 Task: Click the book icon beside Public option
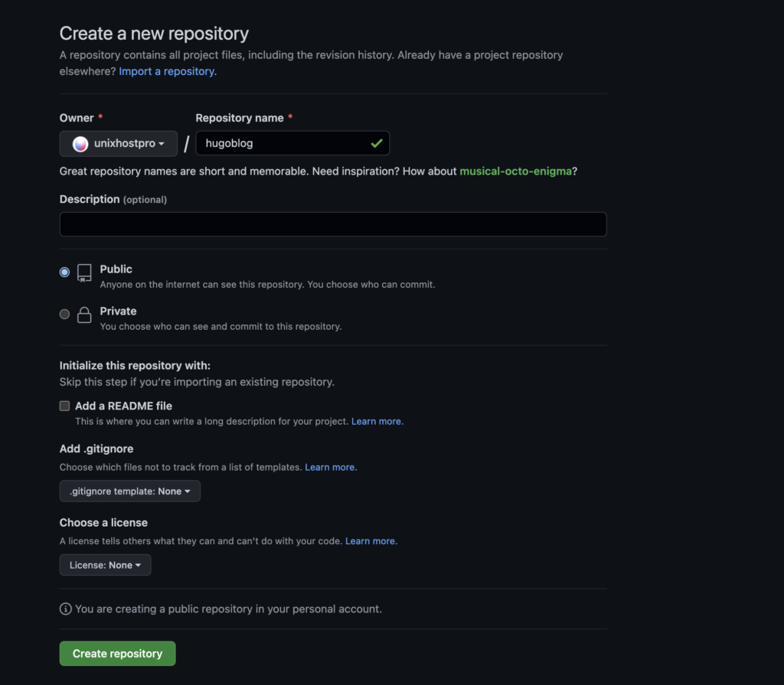point(84,273)
